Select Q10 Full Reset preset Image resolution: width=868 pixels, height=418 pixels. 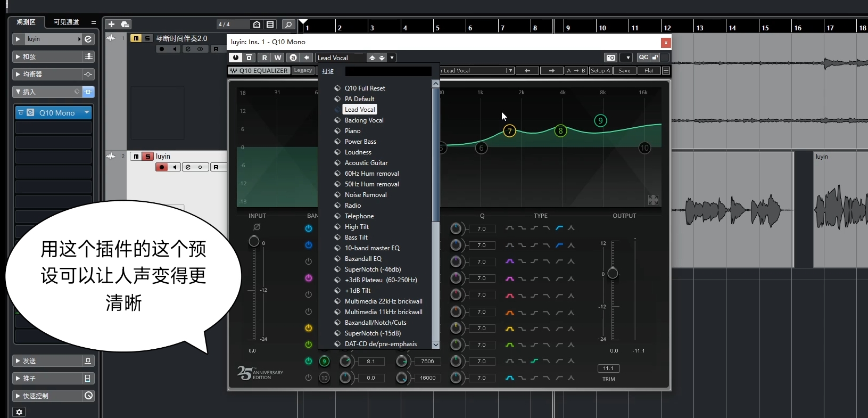[x=365, y=88]
